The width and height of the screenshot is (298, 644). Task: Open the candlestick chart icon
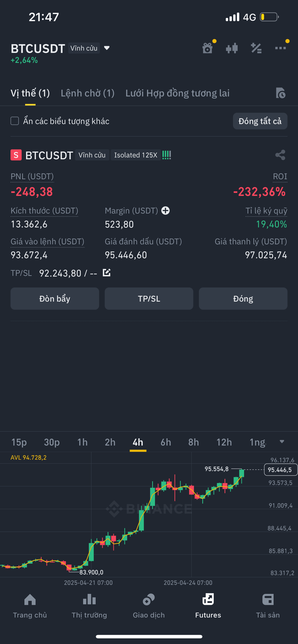(x=232, y=48)
